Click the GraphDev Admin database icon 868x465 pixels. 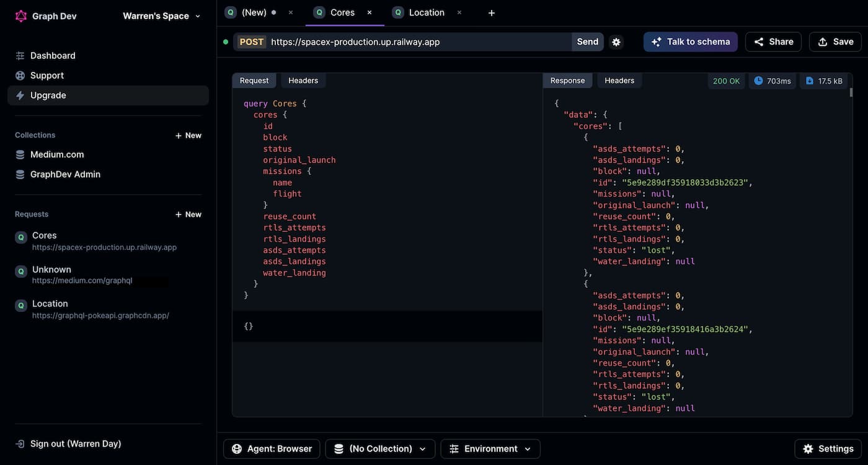point(20,175)
